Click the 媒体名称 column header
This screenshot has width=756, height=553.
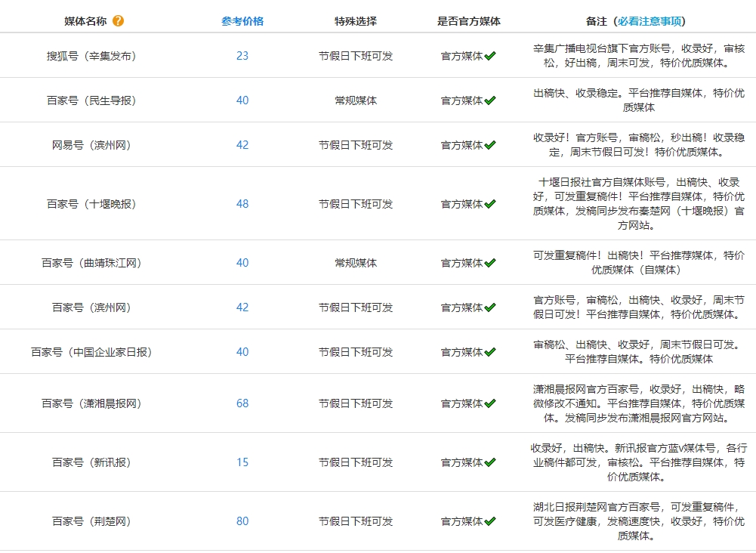click(85, 21)
